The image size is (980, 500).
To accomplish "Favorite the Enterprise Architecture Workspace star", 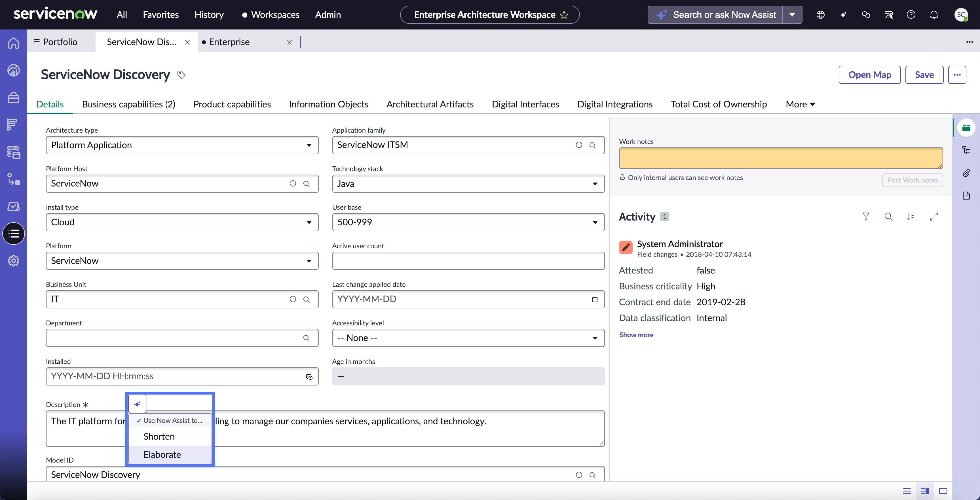I will point(564,15).
